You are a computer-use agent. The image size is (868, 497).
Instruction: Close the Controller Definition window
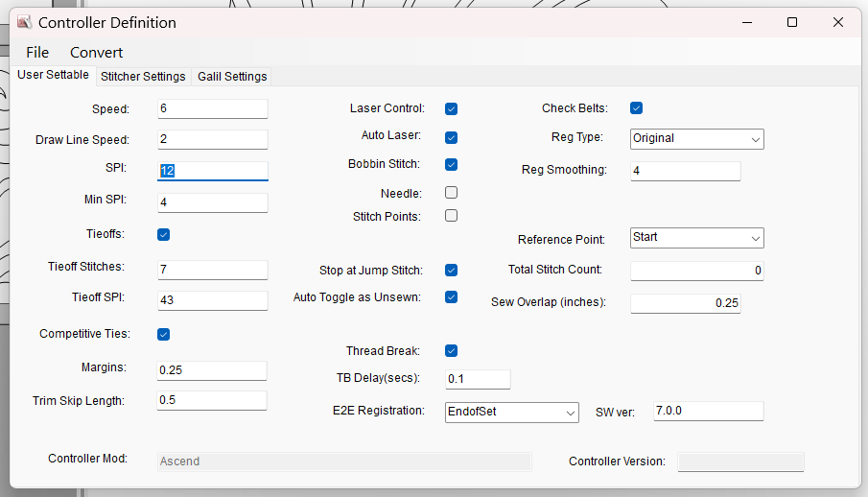coord(838,22)
